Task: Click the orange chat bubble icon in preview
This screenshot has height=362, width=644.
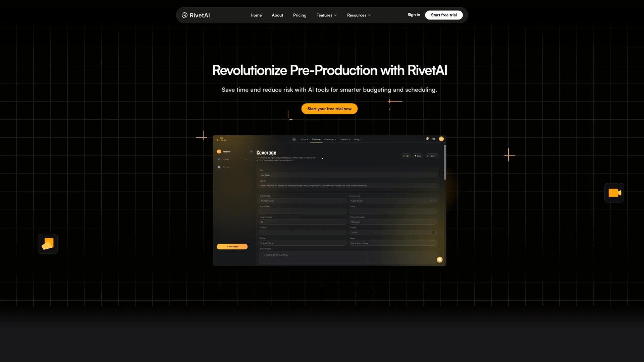Action: click(440, 260)
